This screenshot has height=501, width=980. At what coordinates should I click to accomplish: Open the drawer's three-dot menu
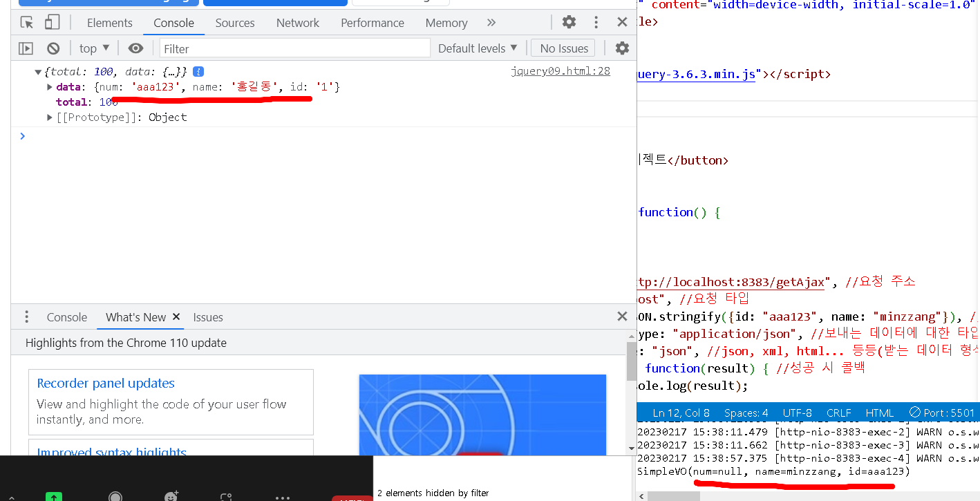27,317
